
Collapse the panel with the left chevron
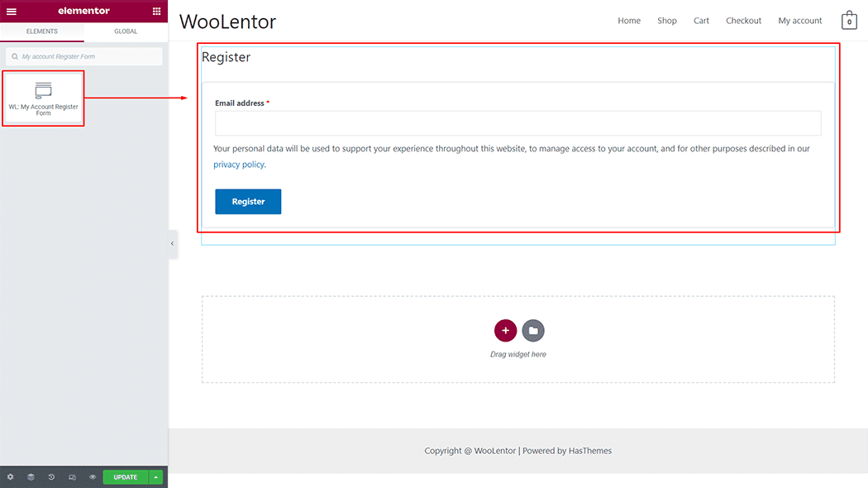coord(172,244)
